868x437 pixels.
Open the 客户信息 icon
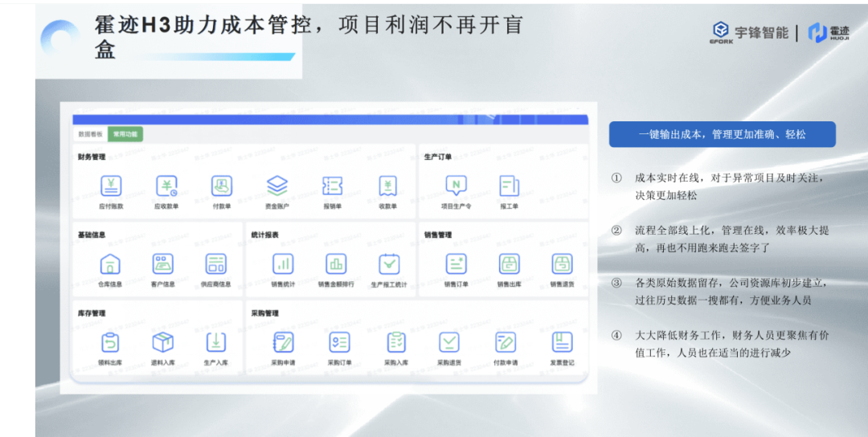point(162,263)
